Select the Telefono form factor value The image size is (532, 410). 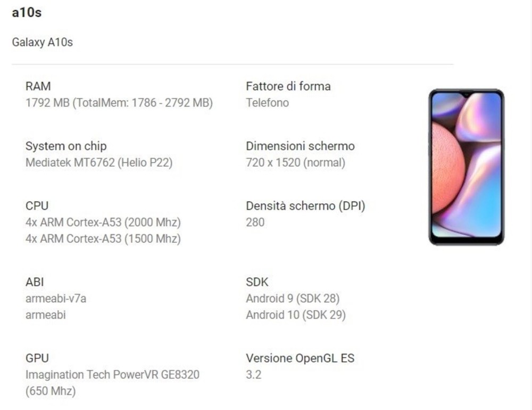[268, 103]
